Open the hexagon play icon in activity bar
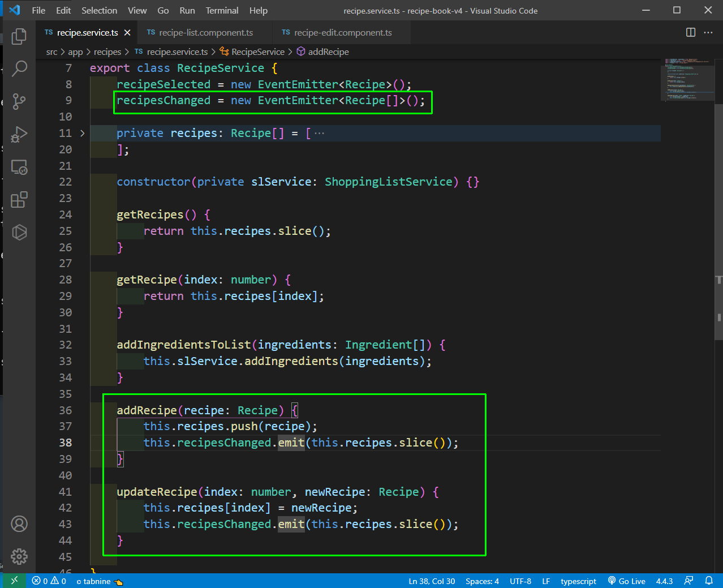 point(19,233)
